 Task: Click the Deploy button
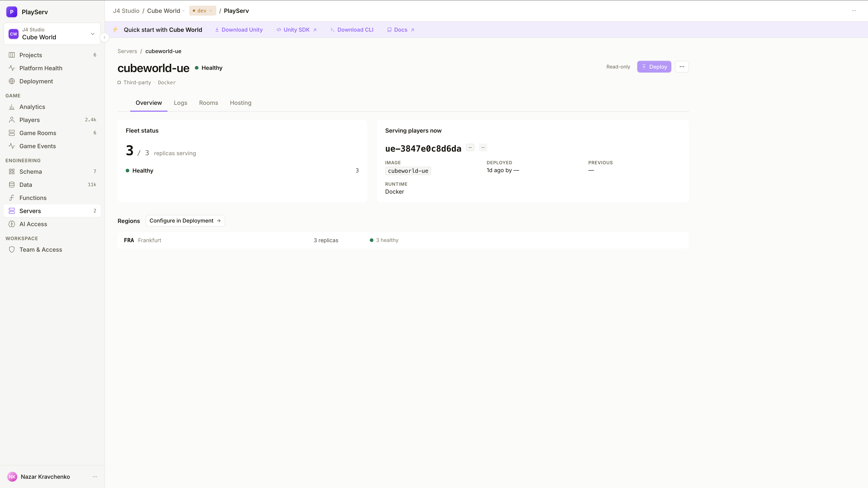654,67
